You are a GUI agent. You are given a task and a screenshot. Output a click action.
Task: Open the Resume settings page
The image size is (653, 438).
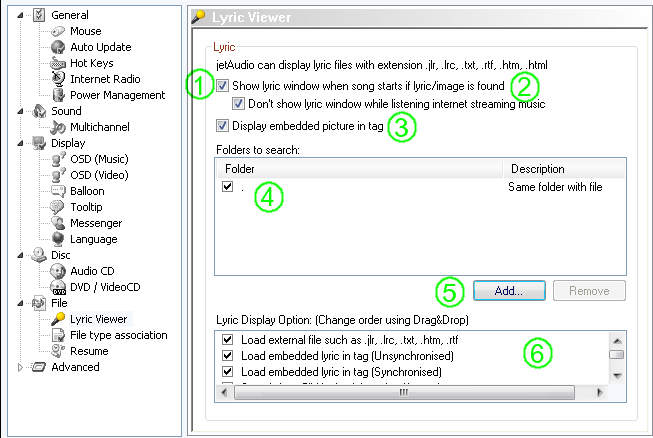pyautogui.click(x=89, y=351)
